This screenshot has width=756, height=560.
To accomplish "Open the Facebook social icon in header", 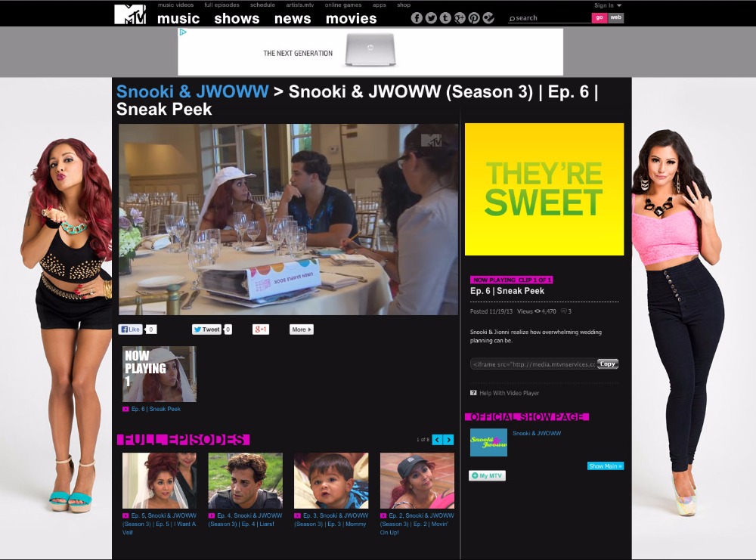I will tap(417, 18).
